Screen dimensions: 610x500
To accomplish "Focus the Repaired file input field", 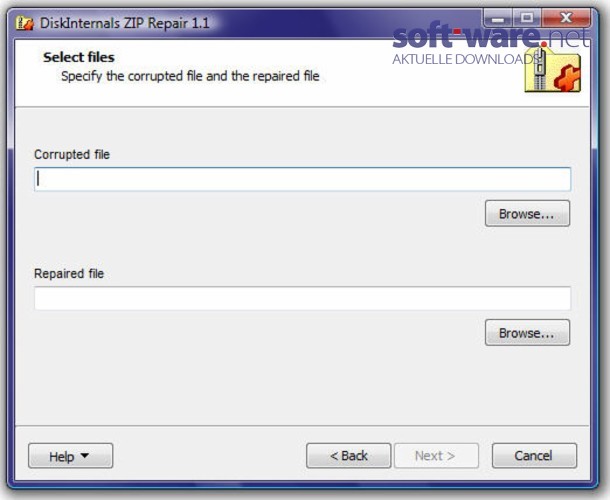I will [x=303, y=298].
